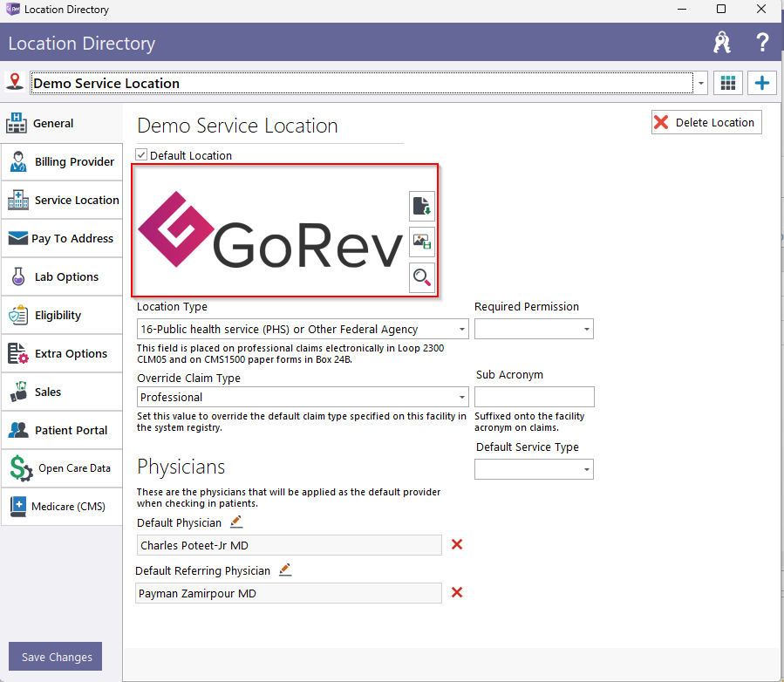The height and width of the screenshot is (682, 784).
Task: Click the Sub Acronym input field
Action: click(534, 397)
